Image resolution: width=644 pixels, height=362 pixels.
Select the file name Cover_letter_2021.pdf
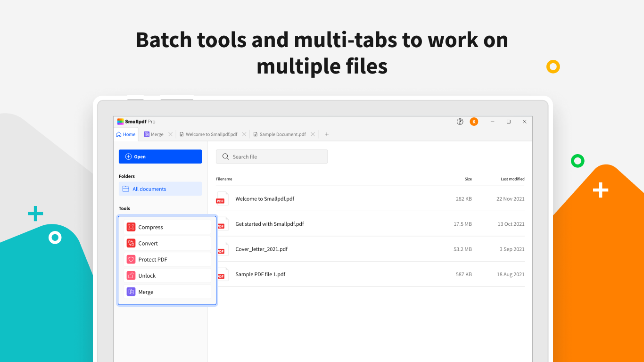(262, 249)
